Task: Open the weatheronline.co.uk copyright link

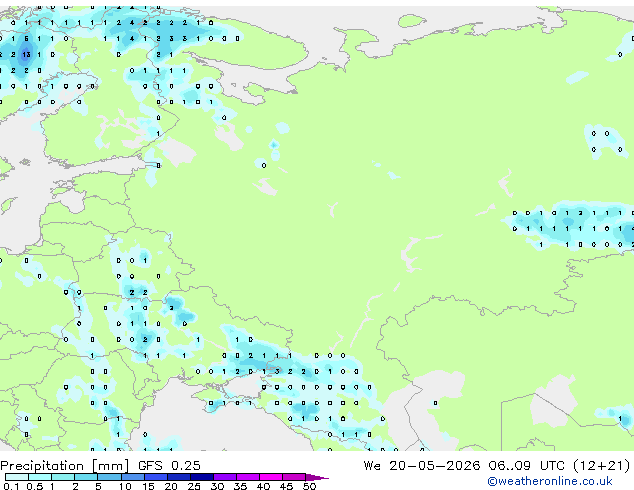Action: click(550, 481)
